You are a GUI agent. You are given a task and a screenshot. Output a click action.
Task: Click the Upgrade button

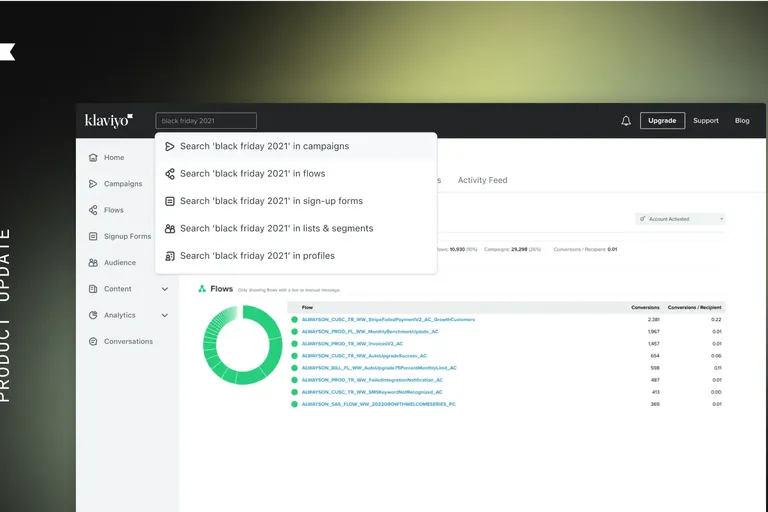(662, 121)
